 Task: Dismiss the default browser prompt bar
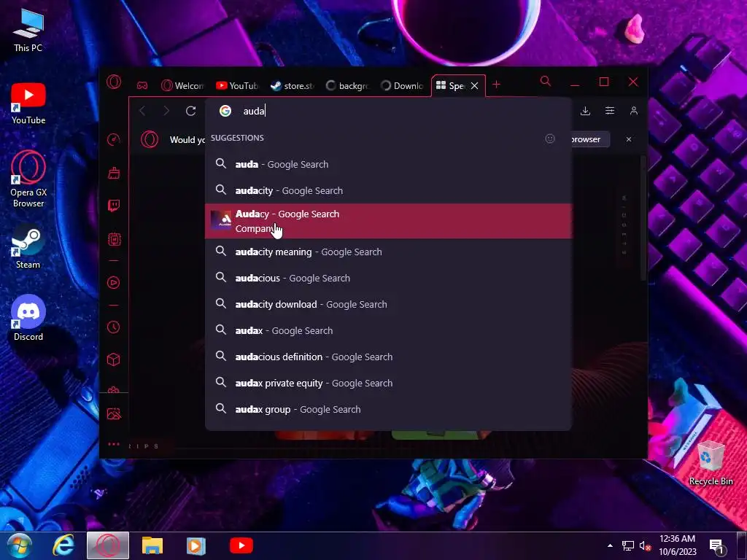click(629, 139)
